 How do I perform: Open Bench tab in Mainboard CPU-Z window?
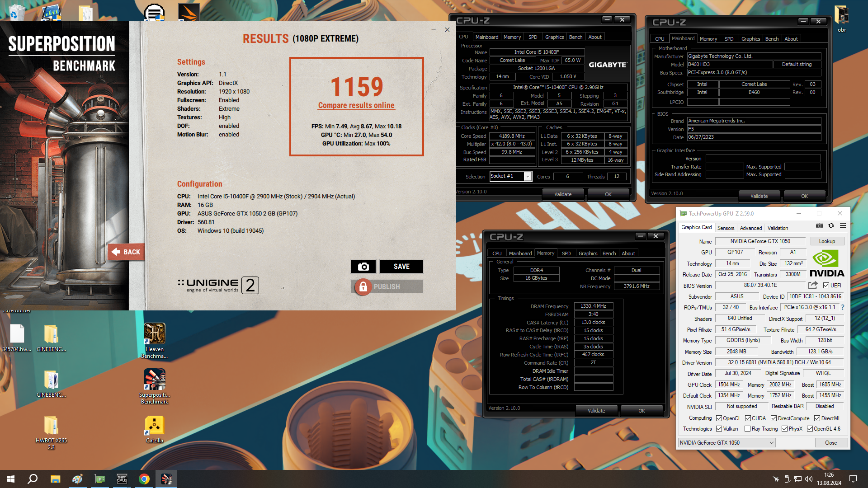coord(772,39)
